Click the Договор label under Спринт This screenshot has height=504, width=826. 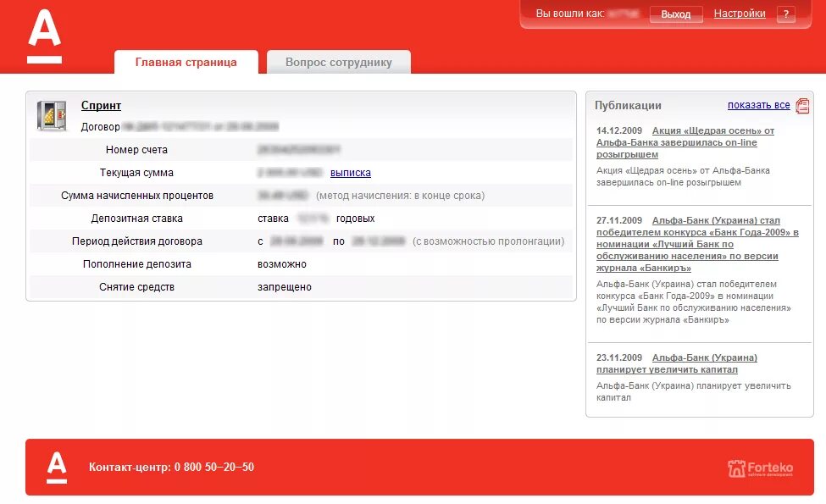click(100, 127)
